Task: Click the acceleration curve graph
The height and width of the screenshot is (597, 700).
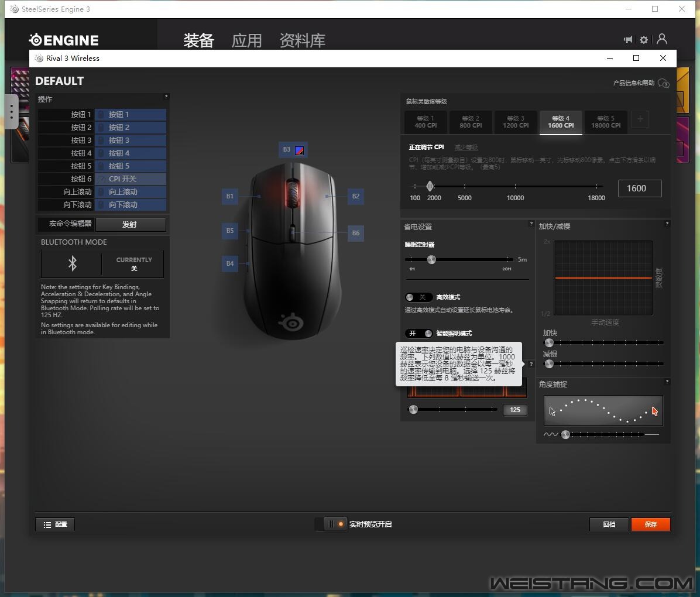Action: click(x=603, y=278)
